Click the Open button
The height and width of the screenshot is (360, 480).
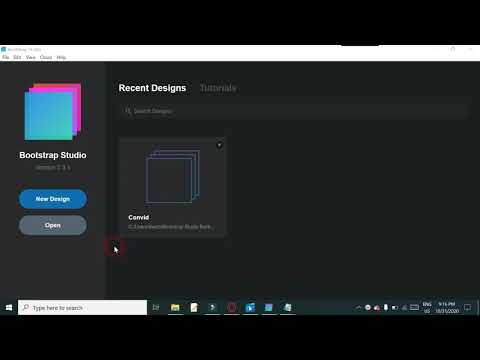[x=53, y=225]
